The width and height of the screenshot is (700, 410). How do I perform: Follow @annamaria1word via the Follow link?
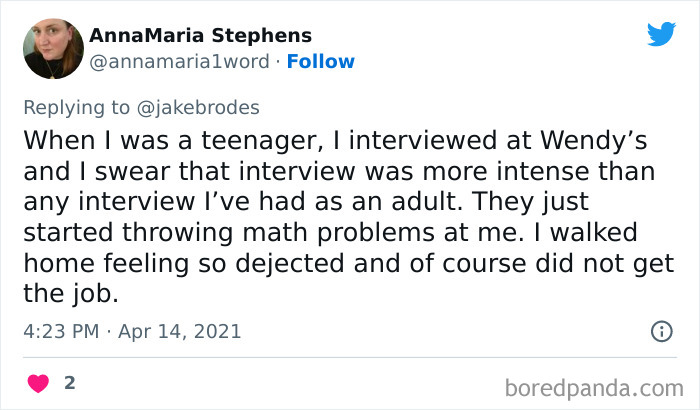(320, 61)
